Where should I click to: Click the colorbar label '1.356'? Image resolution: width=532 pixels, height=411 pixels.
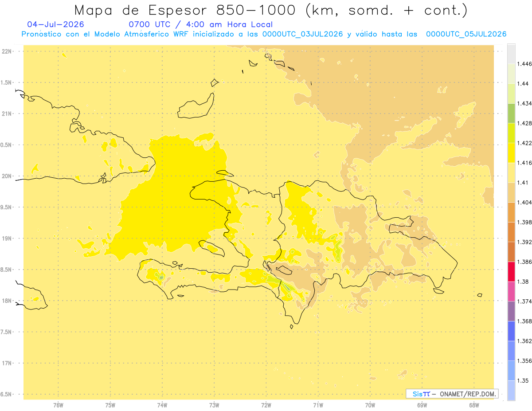524,361
